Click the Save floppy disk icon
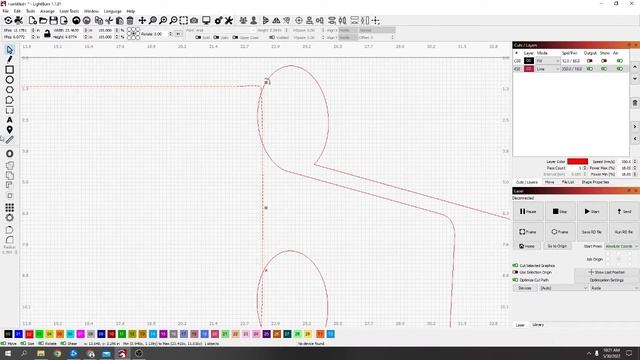The image size is (640, 360). coord(53,20)
